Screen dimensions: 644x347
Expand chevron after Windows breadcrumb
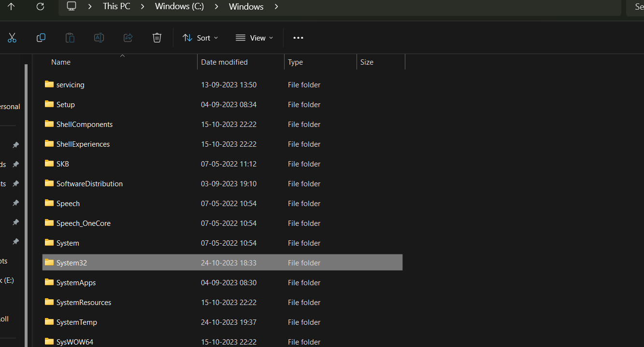click(276, 7)
